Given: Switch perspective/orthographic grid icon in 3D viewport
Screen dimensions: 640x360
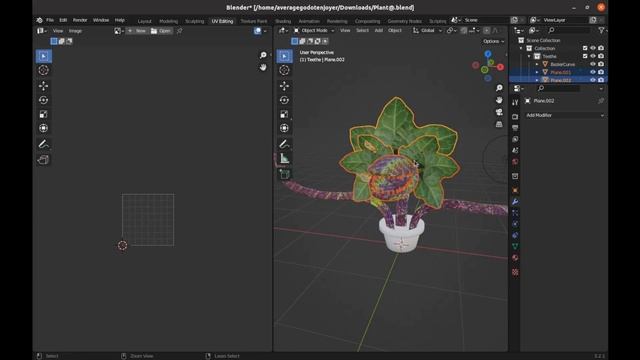Looking at the screenshot, I should 499,124.
